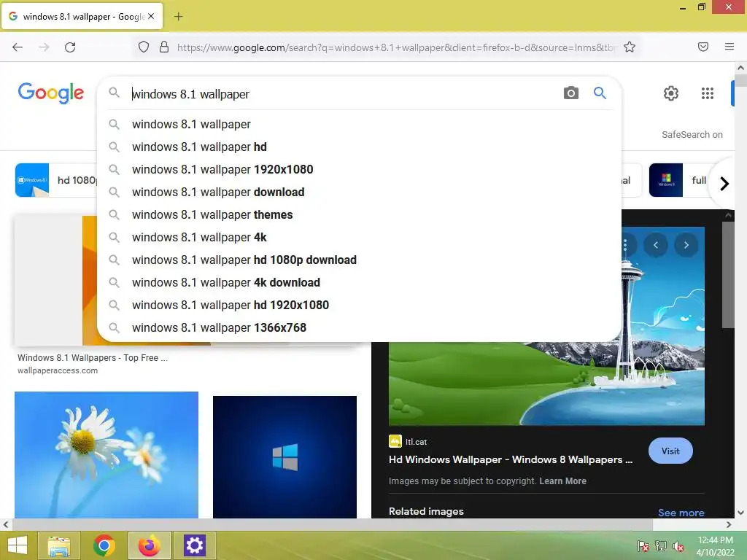Reload the current page

[x=70, y=47]
